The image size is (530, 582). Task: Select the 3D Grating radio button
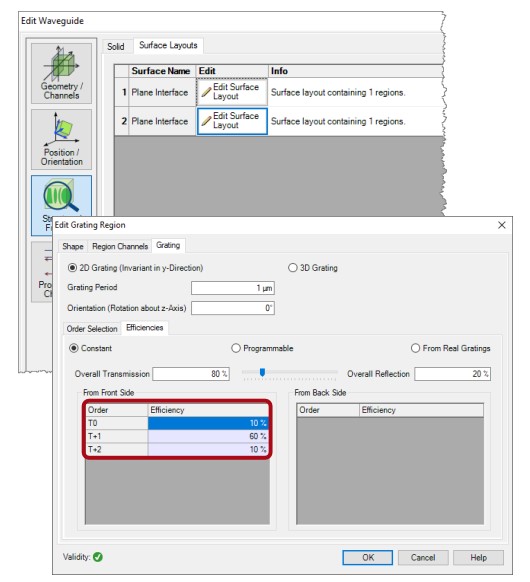292,268
